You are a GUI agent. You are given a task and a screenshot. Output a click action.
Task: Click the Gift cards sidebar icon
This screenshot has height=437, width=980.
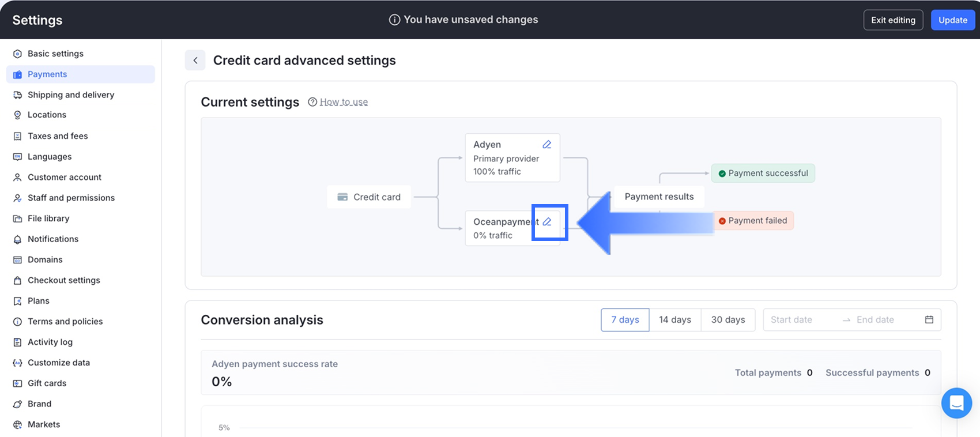[x=17, y=383]
